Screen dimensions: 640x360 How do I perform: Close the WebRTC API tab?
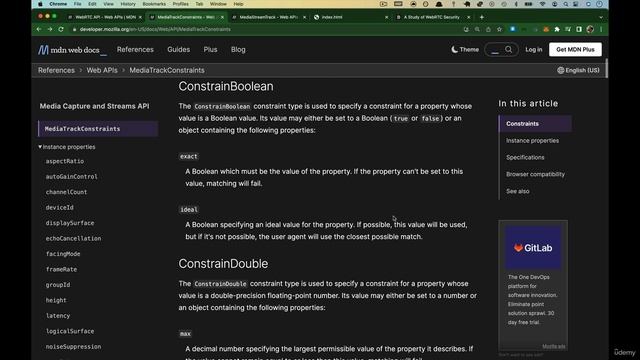pos(140,17)
